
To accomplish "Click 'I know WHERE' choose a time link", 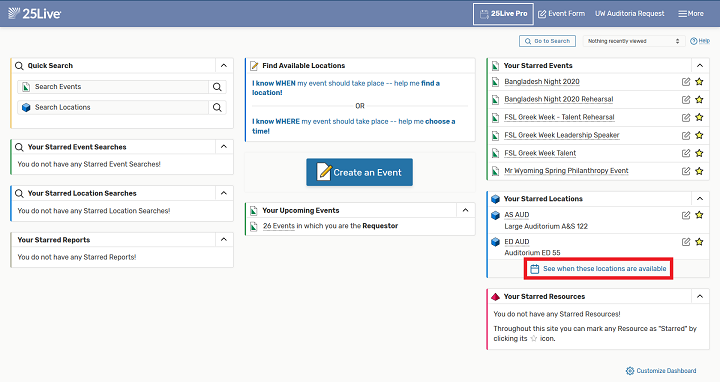I will coord(354,126).
